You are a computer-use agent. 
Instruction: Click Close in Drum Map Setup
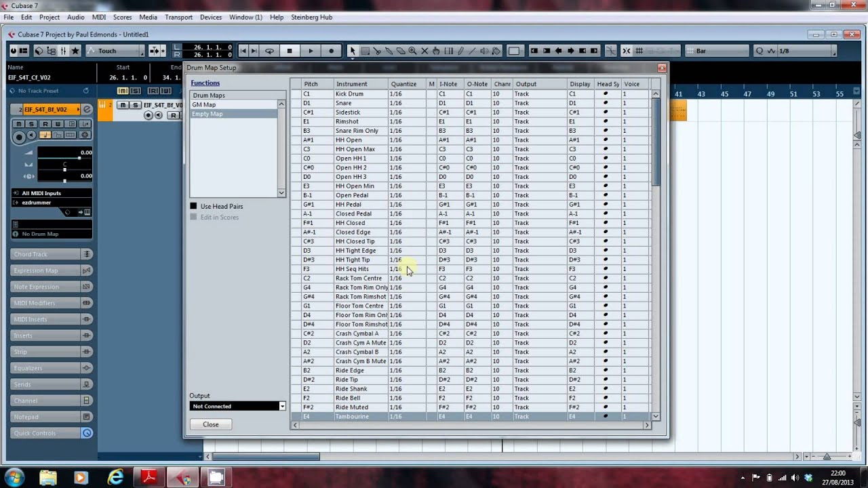click(x=210, y=424)
